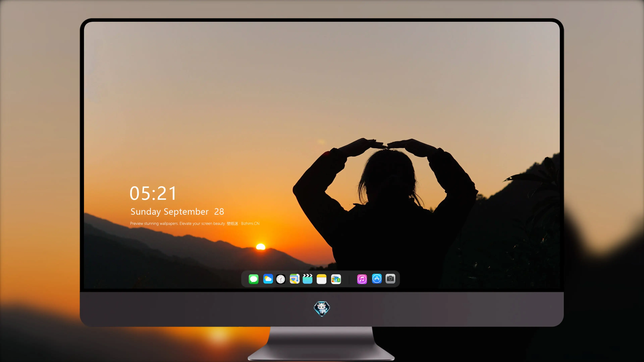Click the dragon mascot logo below screen
Image resolution: width=644 pixels, height=362 pixels.
coord(322,309)
